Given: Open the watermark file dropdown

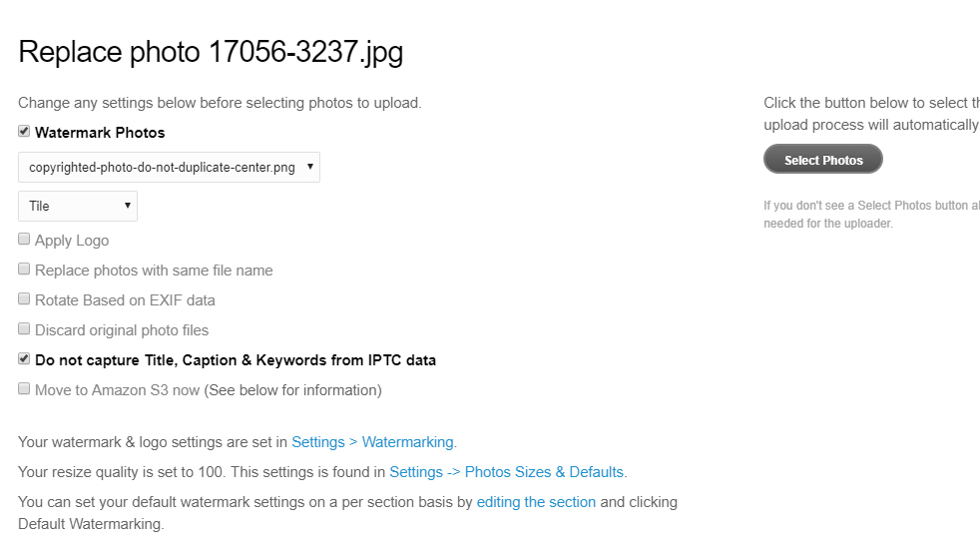Looking at the screenshot, I should [x=169, y=168].
